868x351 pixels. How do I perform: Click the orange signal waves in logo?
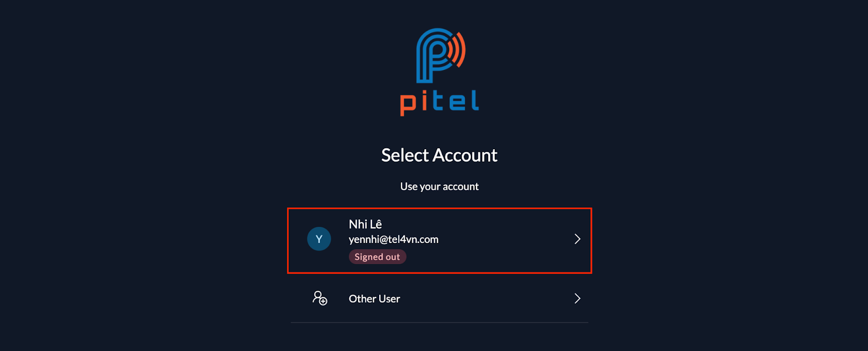tap(458, 49)
